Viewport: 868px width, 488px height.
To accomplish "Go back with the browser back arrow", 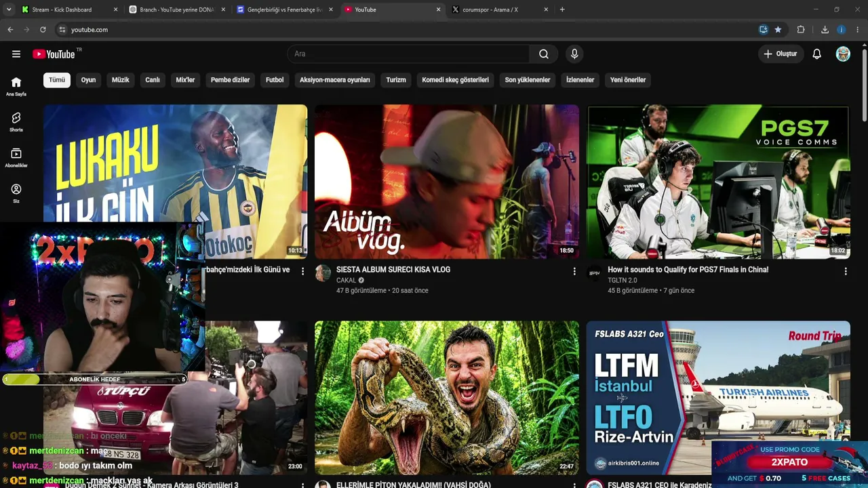I will (x=10, y=30).
